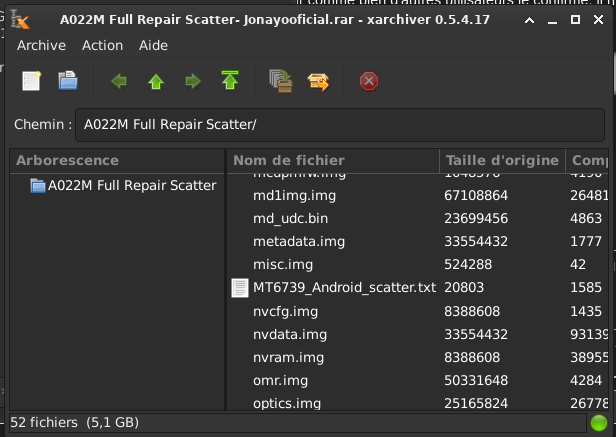The image size is (616, 437).
Task: Click the xarchiver app icon in title bar
Action: click(x=20, y=19)
